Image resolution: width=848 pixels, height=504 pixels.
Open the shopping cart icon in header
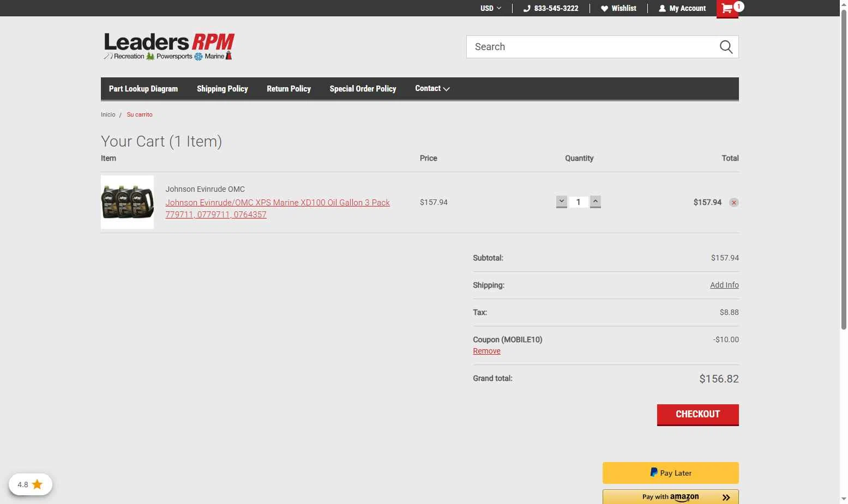727,9
